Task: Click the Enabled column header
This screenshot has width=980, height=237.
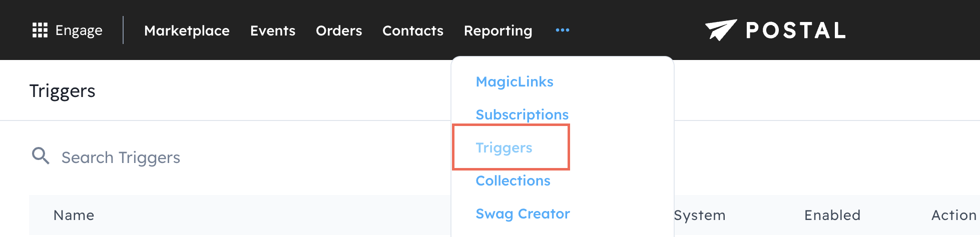Action: click(x=832, y=215)
